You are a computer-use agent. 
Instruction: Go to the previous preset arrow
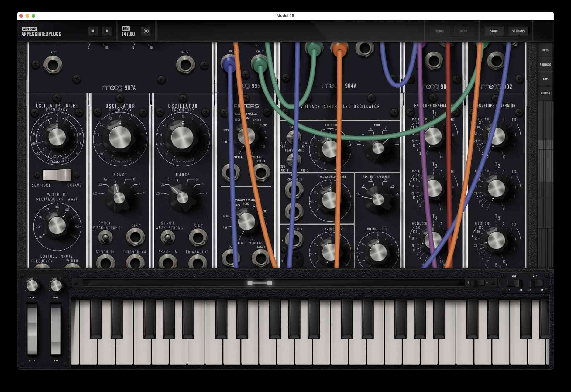click(93, 31)
